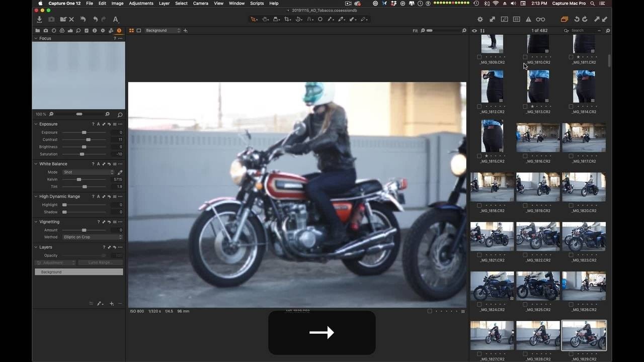Click the Import Images icon

click(39, 19)
